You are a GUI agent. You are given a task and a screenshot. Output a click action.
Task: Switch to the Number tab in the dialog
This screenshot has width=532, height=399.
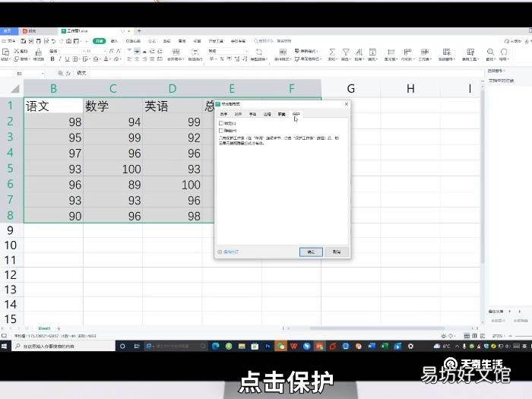point(223,114)
